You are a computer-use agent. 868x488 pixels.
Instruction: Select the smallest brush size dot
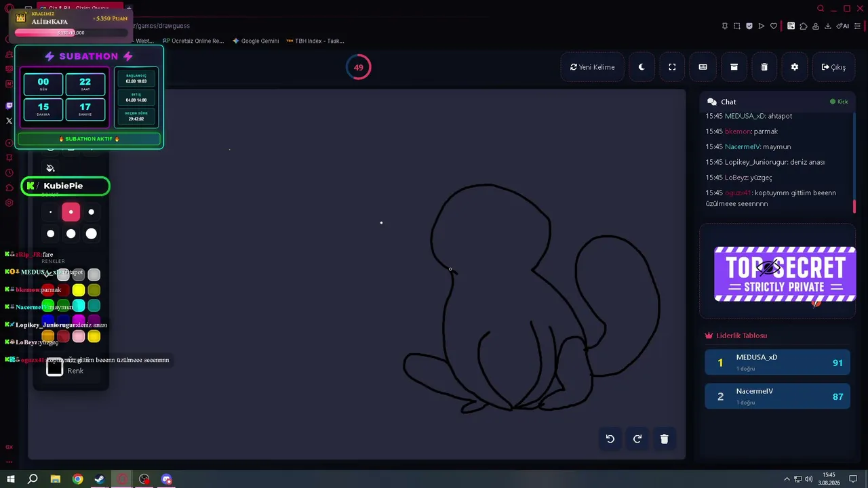click(50, 212)
